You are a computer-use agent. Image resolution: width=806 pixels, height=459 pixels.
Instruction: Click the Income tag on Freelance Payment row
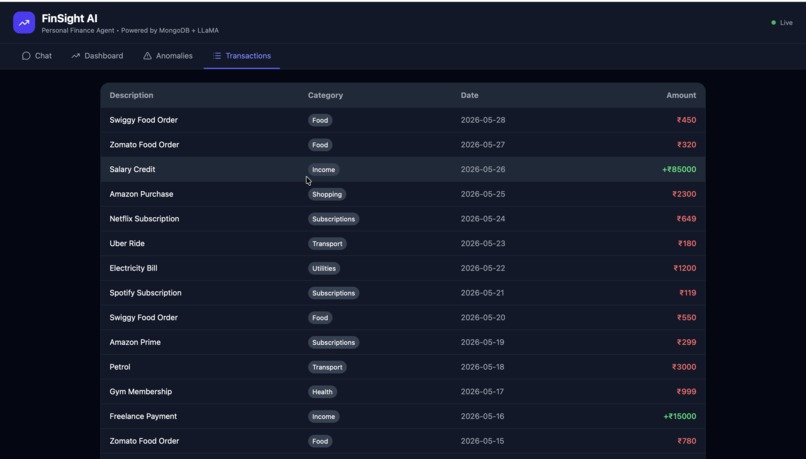(x=323, y=416)
